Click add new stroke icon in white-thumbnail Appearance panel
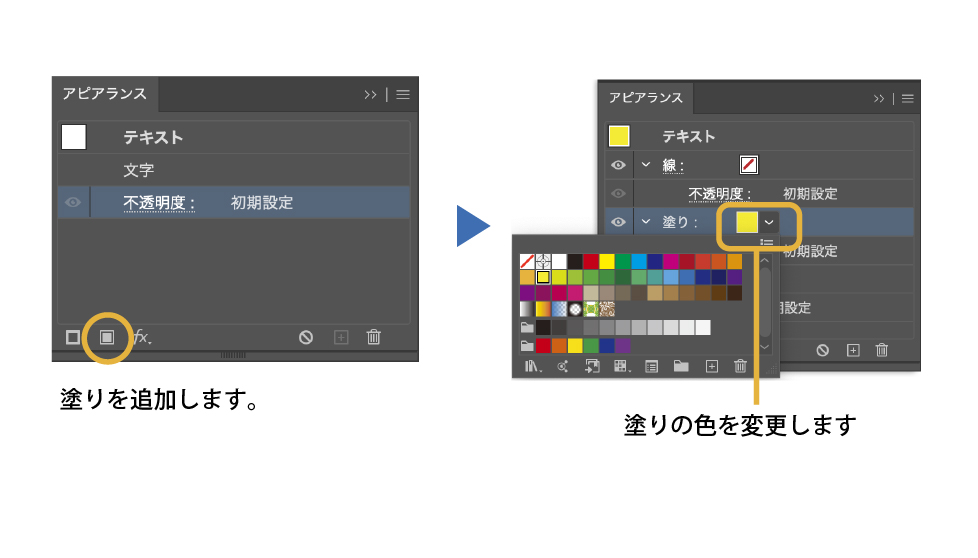The height and width of the screenshot is (558, 978). point(73,337)
